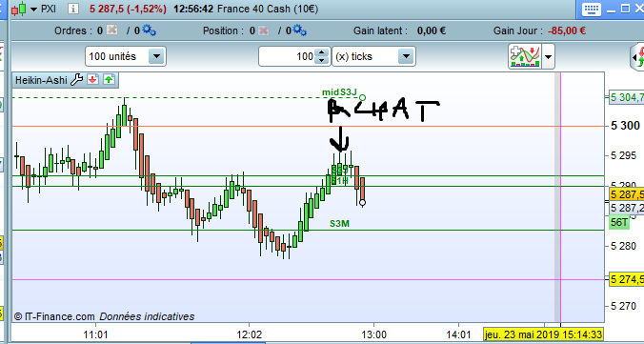The height and width of the screenshot is (344, 644).
Task: Select the Heikin-Ashi label
Action: coord(41,80)
